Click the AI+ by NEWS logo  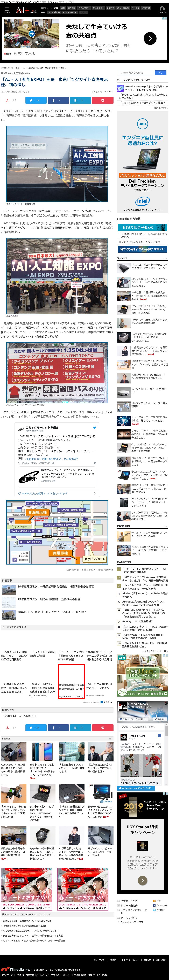click(x=26, y=10)
